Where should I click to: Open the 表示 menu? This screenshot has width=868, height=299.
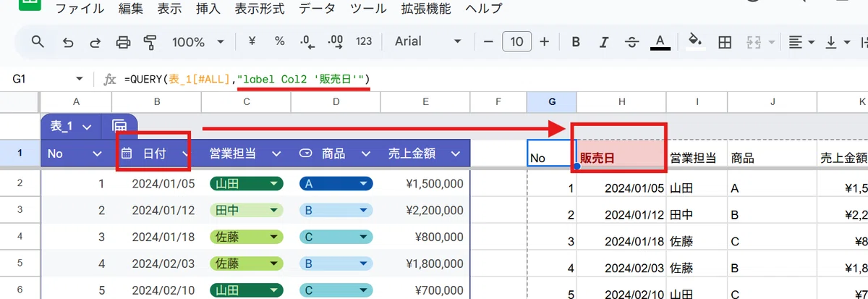[x=169, y=9]
